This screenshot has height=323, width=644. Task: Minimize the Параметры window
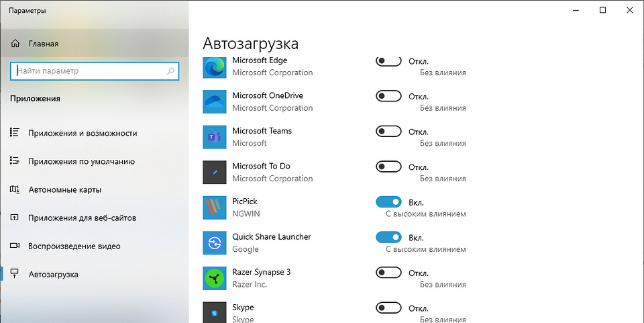coord(576,11)
